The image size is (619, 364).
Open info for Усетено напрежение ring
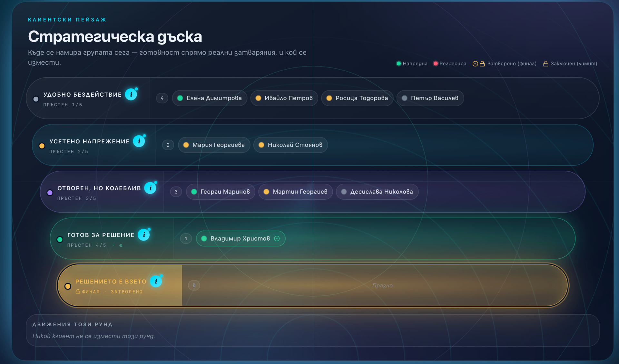pyautogui.click(x=139, y=141)
